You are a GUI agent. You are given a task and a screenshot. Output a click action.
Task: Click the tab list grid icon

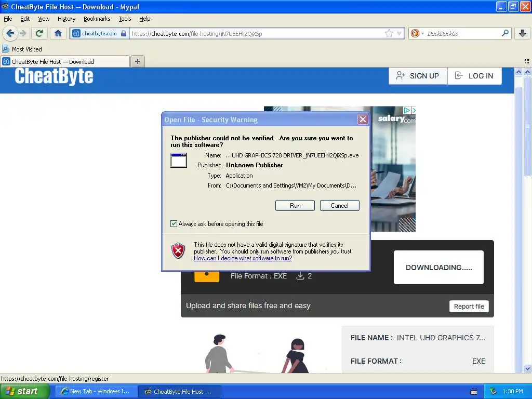[527, 61]
